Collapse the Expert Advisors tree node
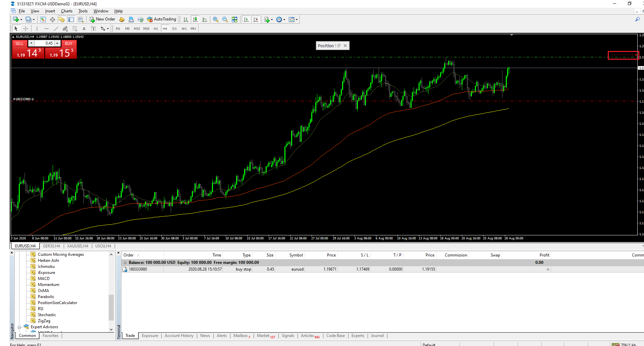This screenshot has width=644, height=346. (19, 327)
